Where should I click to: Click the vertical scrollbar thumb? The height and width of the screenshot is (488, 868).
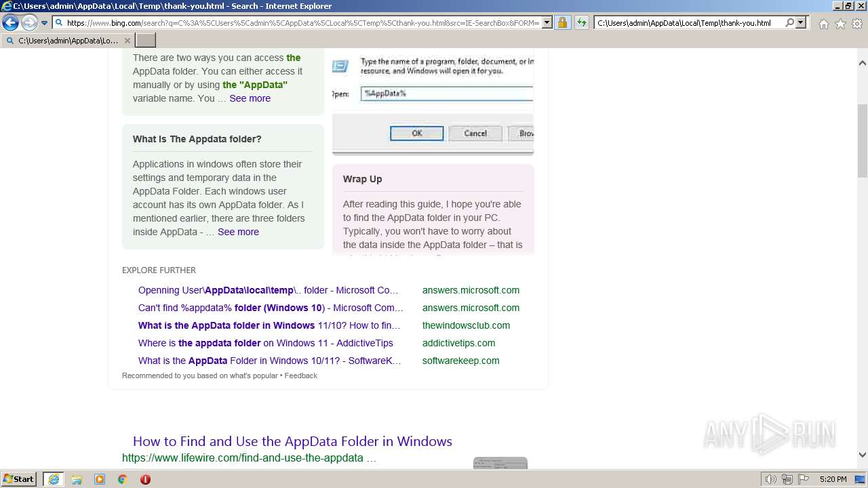pos(863,140)
